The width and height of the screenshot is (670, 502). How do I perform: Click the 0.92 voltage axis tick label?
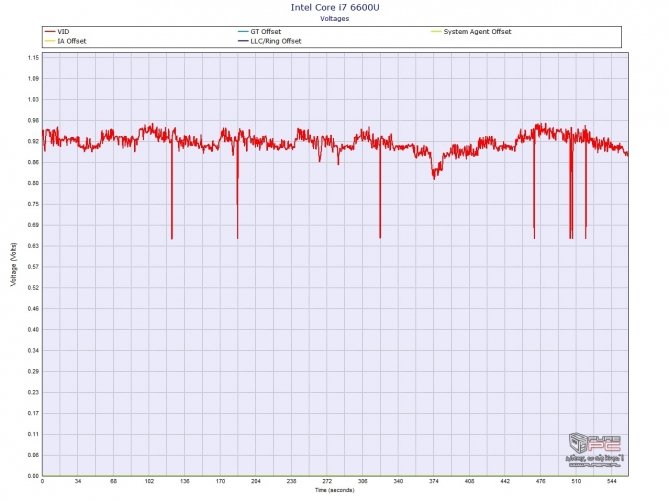coord(33,141)
